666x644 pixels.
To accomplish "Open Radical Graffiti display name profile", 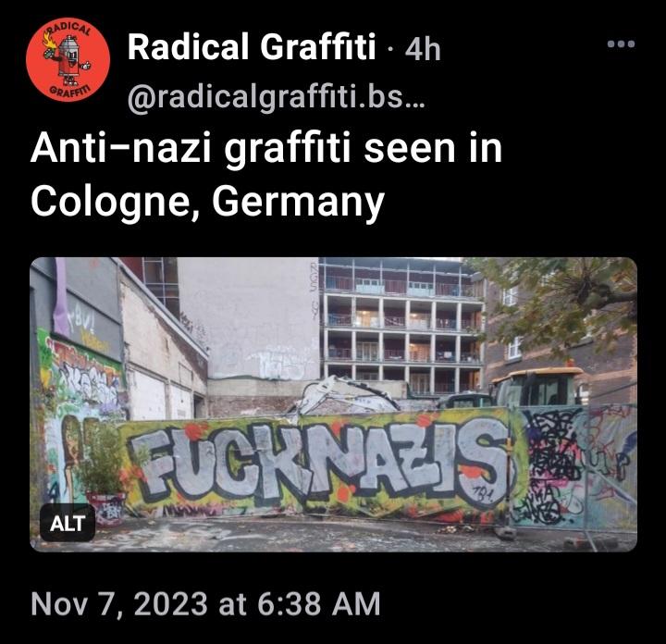I will tap(252, 47).
